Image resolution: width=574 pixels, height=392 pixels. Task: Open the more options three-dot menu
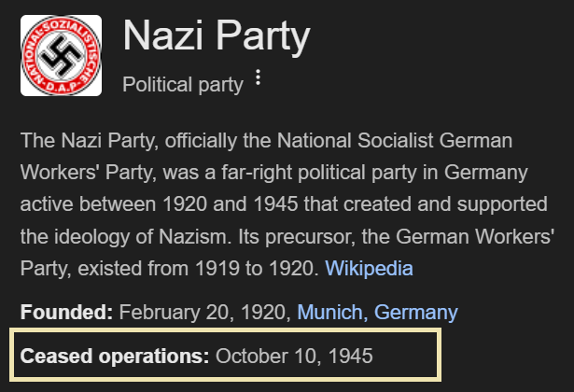[259, 77]
